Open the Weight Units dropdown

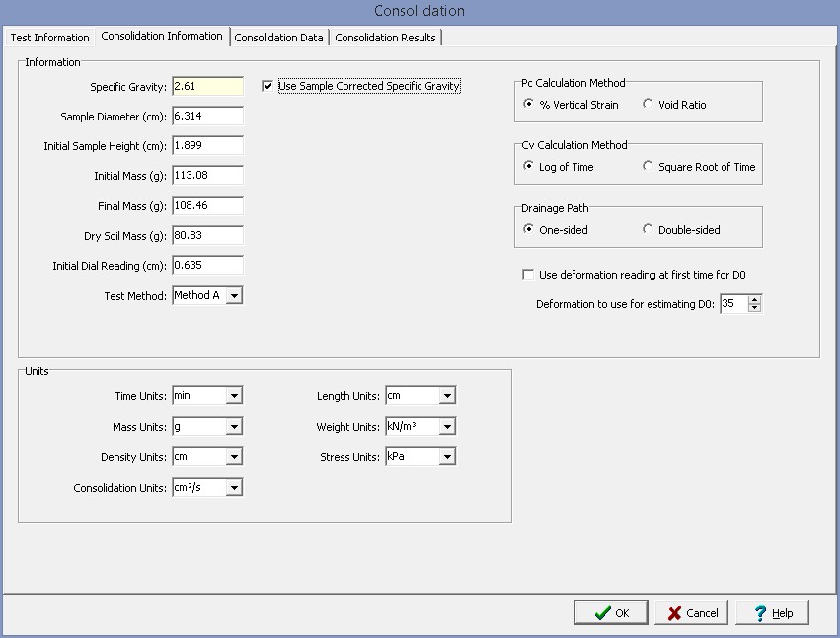coord(447,427)
